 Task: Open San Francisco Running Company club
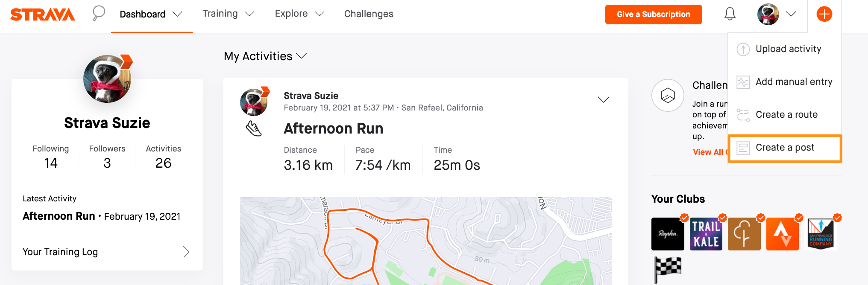(x=821, y=234)
